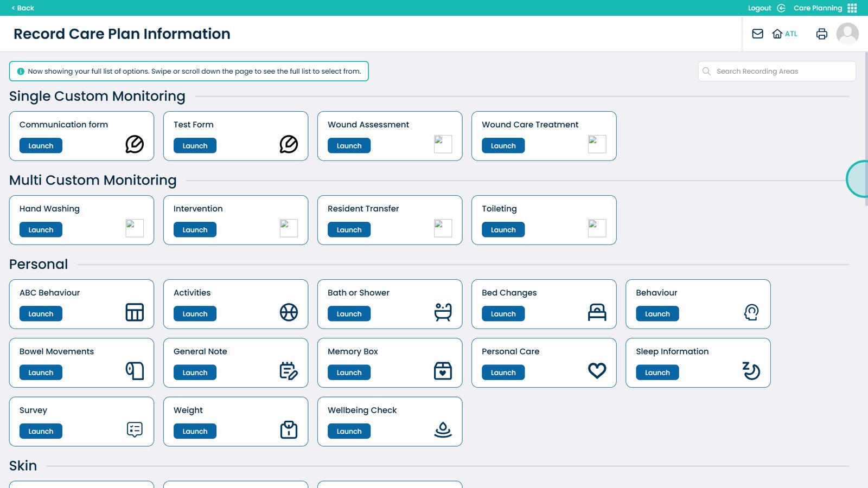The image size is (868, 488).
Task: Click the ATL home icon
Action: tap(777, 34)
